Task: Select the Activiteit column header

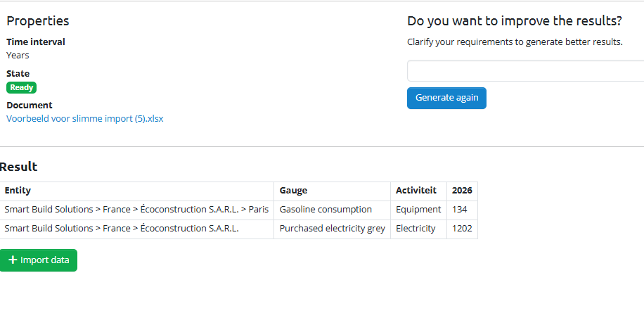Action: click(416, 191)
